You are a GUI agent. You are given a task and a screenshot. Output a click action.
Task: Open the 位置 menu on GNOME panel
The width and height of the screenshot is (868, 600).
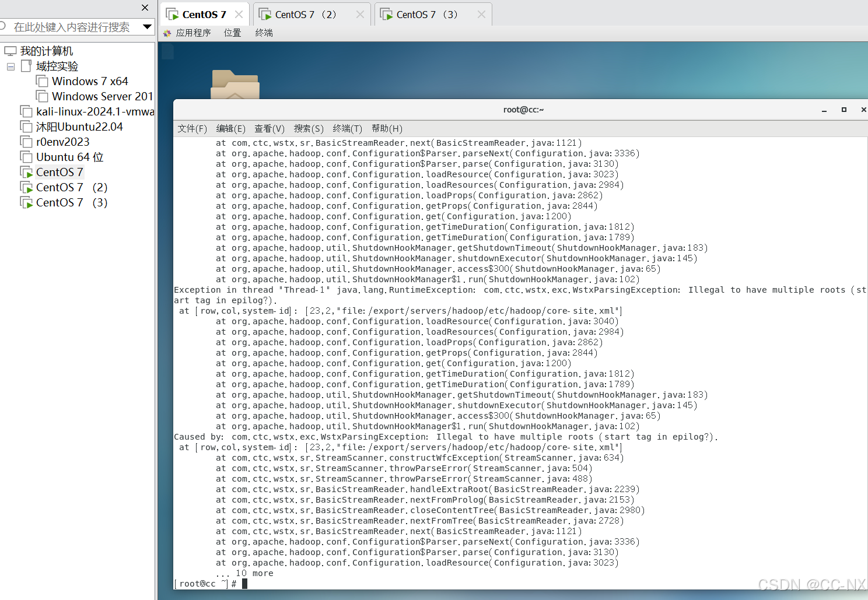(x=233, y=33)
